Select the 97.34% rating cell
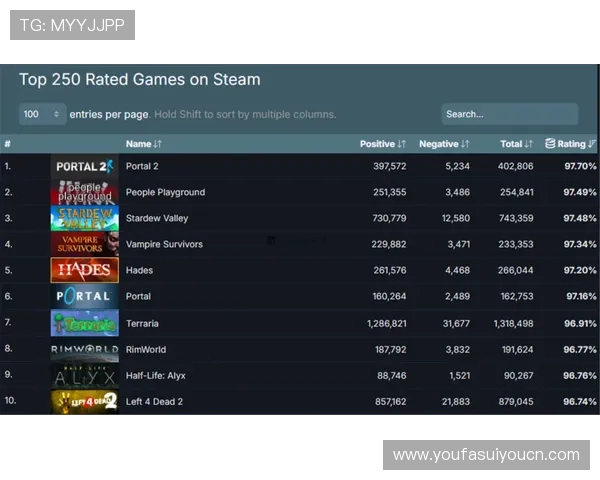This screenshot has width=600, height=480. [580, 244]
